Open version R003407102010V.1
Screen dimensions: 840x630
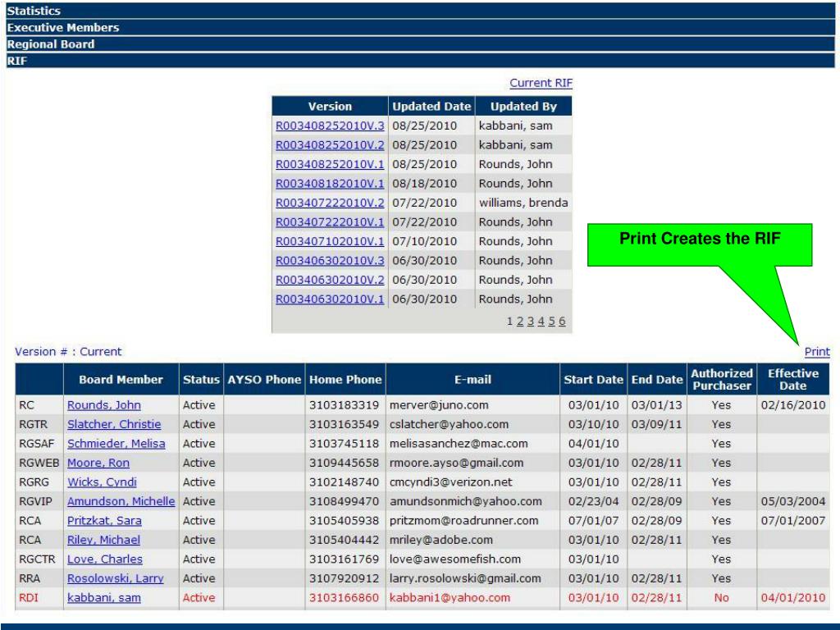coord(330,242)
